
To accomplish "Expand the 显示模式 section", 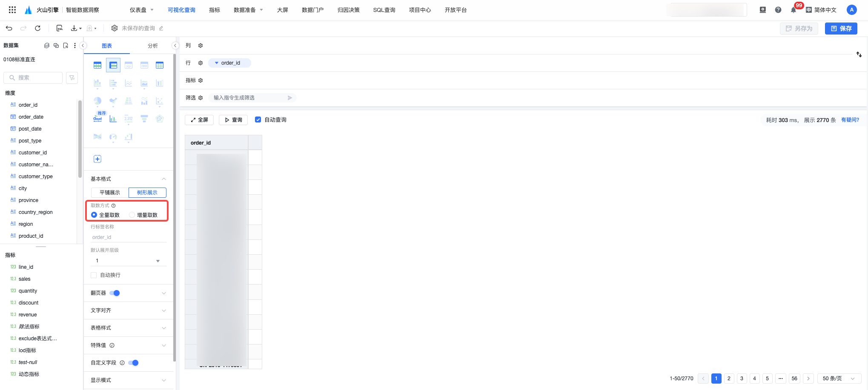I will click(x=128, y=380).
